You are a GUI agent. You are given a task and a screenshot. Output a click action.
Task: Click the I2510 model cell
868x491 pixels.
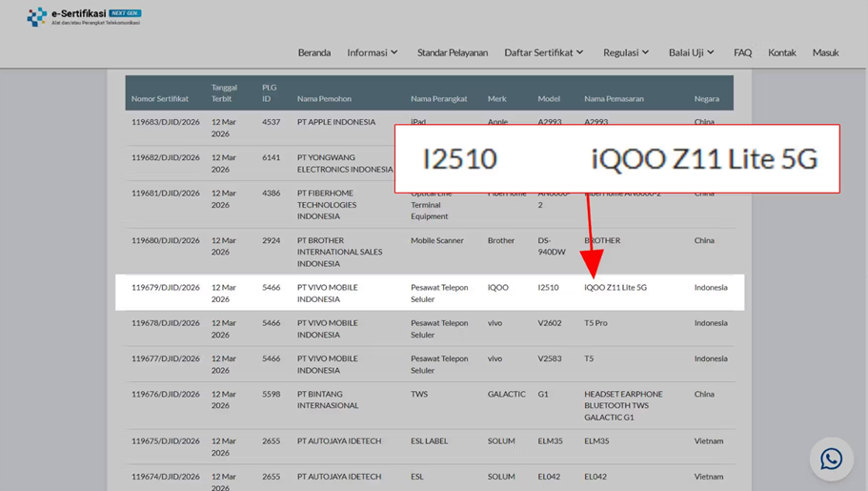[x=548, y=287]
